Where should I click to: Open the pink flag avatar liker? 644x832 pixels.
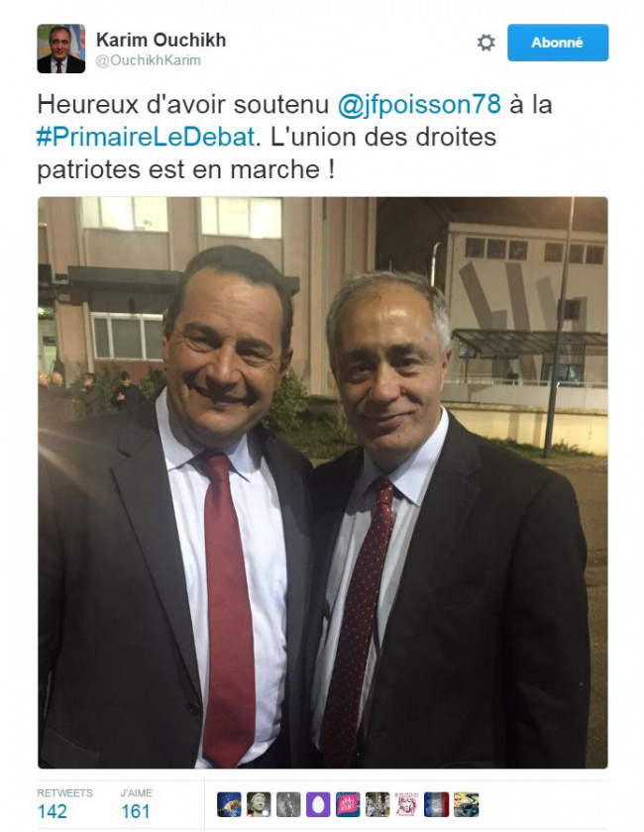point(348,804)
